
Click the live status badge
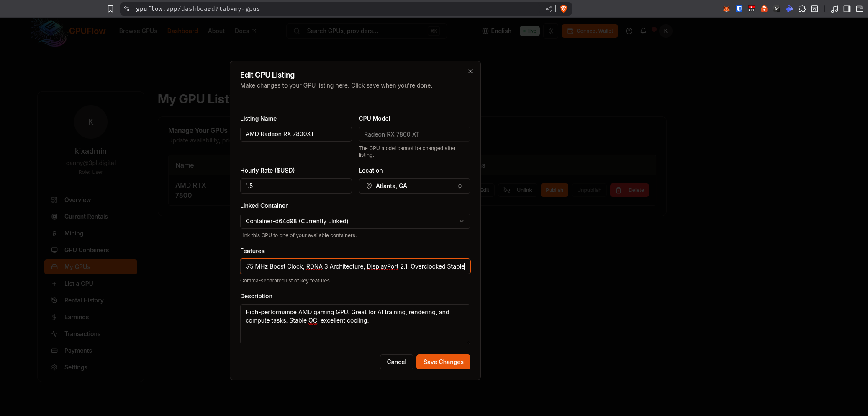[530, 31]
